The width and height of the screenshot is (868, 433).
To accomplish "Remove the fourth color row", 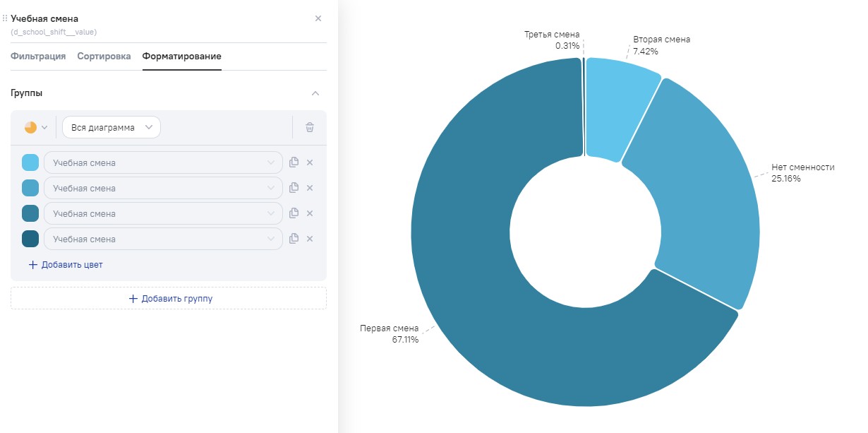I will pos(310,239).
